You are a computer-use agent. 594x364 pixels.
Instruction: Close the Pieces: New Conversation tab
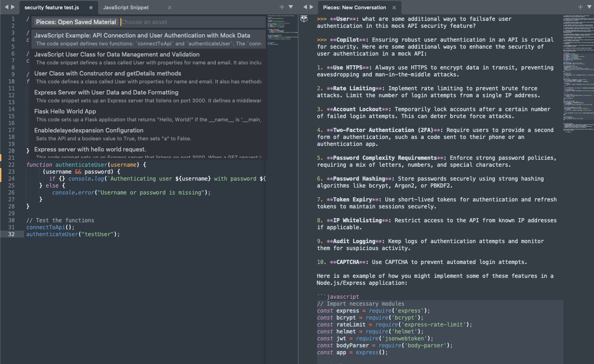[394, 7]
